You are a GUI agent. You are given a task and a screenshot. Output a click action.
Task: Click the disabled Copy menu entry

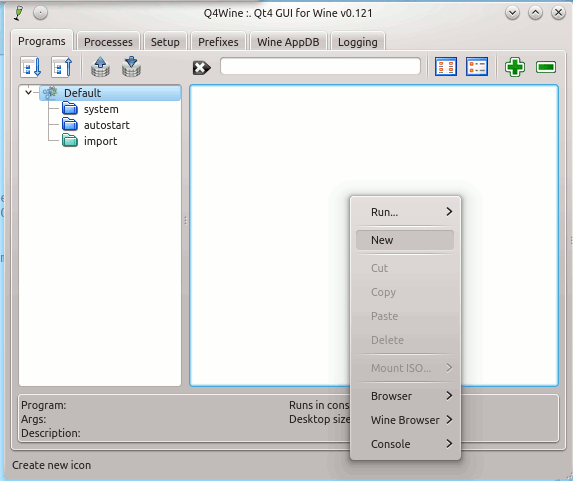click(405, 292)
